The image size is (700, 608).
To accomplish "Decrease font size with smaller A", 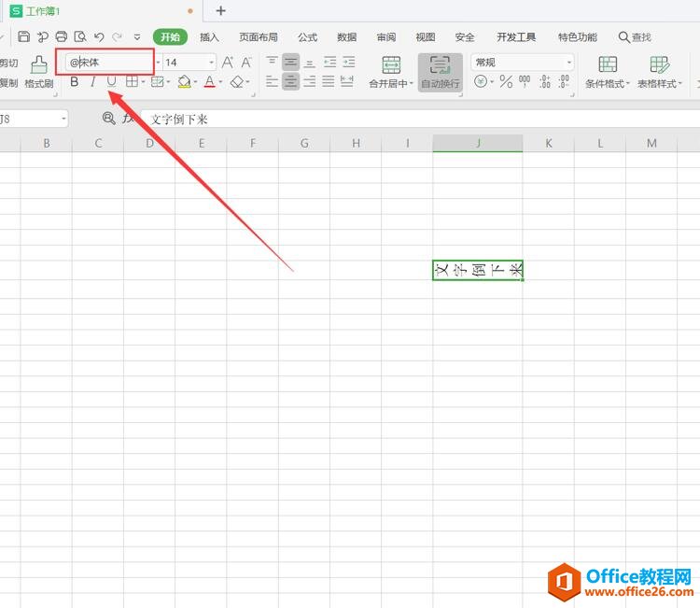I will (246, 62).
